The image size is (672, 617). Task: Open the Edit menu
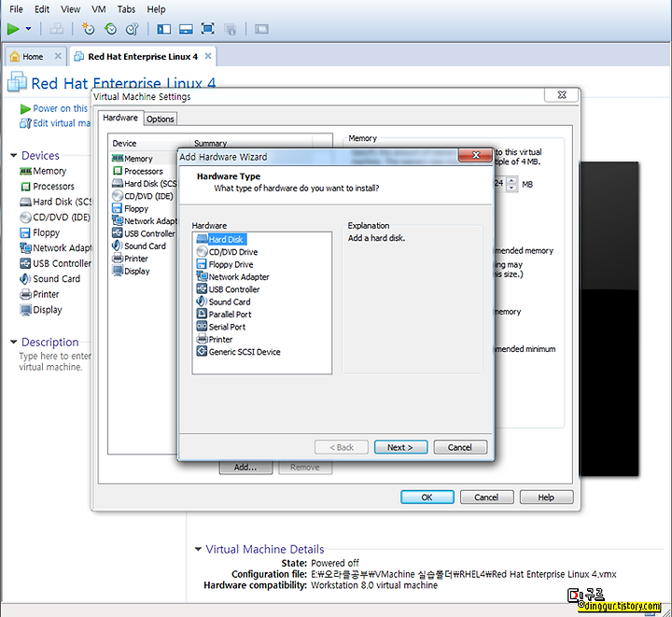[x=42, y=9]
